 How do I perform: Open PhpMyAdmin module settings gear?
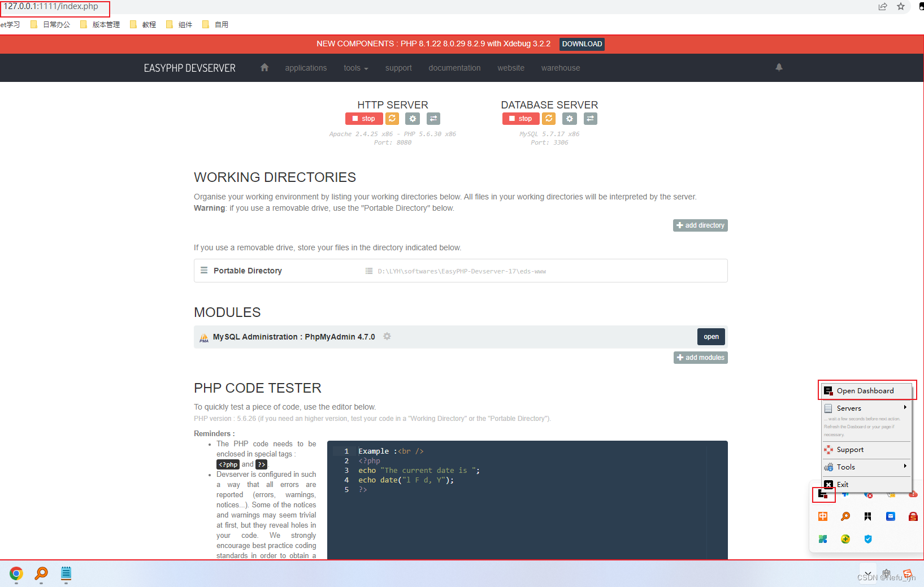pos(387,336)
